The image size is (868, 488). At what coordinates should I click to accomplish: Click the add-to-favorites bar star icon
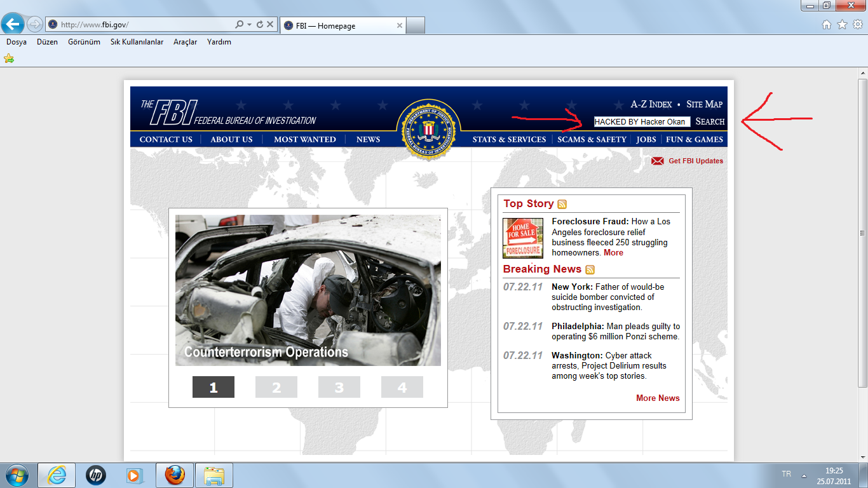pos(9,58)
